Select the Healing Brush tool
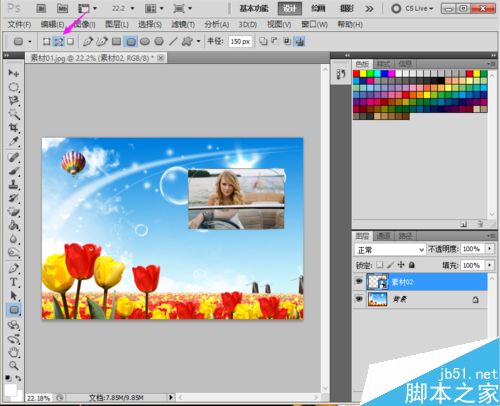Viewport: 500px width, 406px height. point(14,158)
